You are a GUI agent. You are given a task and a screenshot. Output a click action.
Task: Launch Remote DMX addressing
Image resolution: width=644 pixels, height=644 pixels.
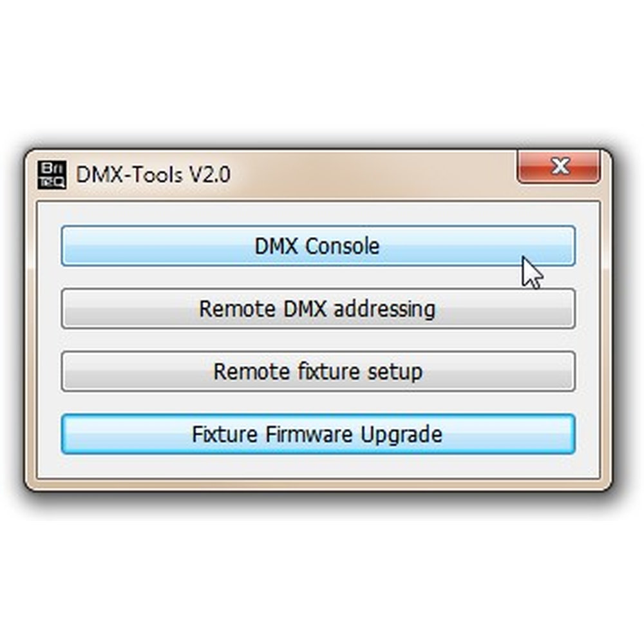(318, 308)
